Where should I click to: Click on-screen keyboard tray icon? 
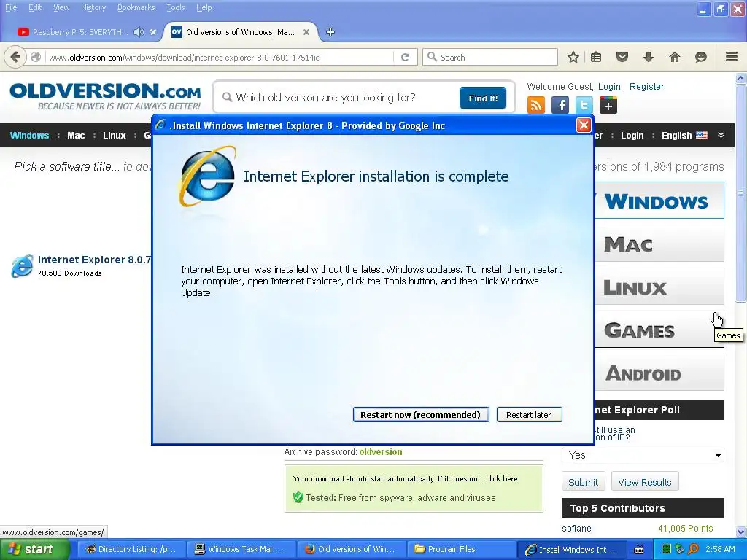click(x=639, y=550)
